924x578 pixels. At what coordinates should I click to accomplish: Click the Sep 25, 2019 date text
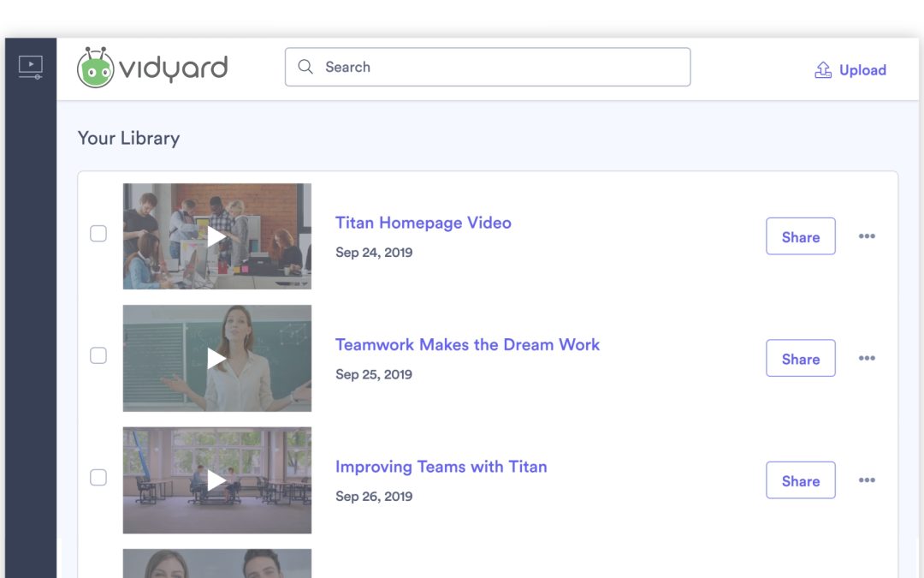coord(374,374)
